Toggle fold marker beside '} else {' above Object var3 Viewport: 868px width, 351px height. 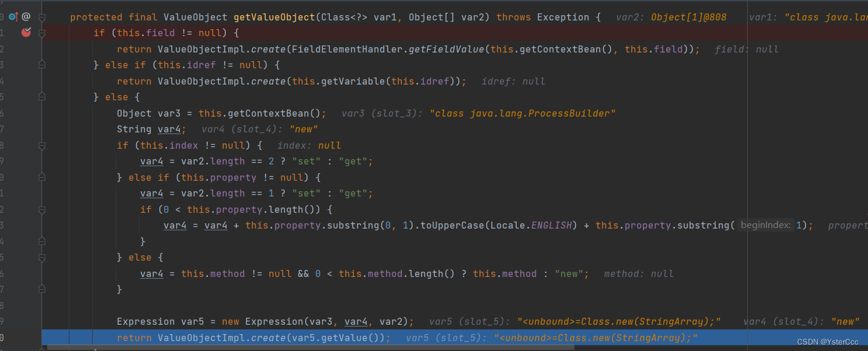42,97
